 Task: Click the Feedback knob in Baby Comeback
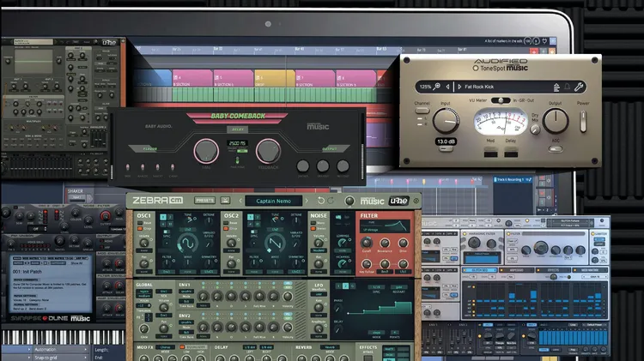tap(268, 151)
